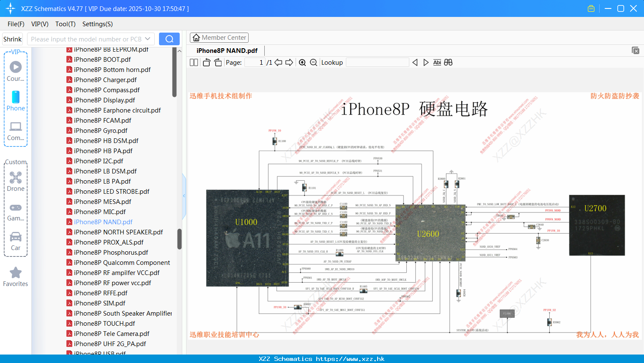Open iPhone8P SIM.pdf
644x363 pixels.
(x=100, y=303)
